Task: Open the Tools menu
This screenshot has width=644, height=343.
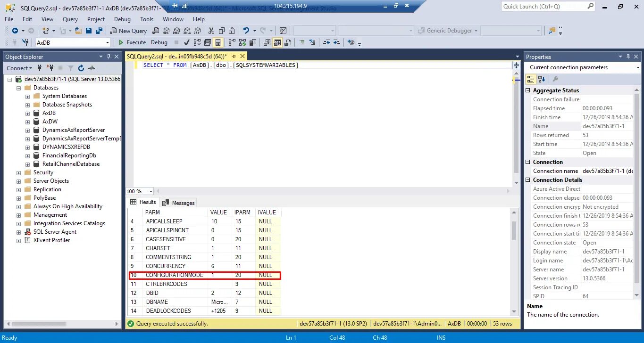Action: pyautogui.click(x=147, y=19)
